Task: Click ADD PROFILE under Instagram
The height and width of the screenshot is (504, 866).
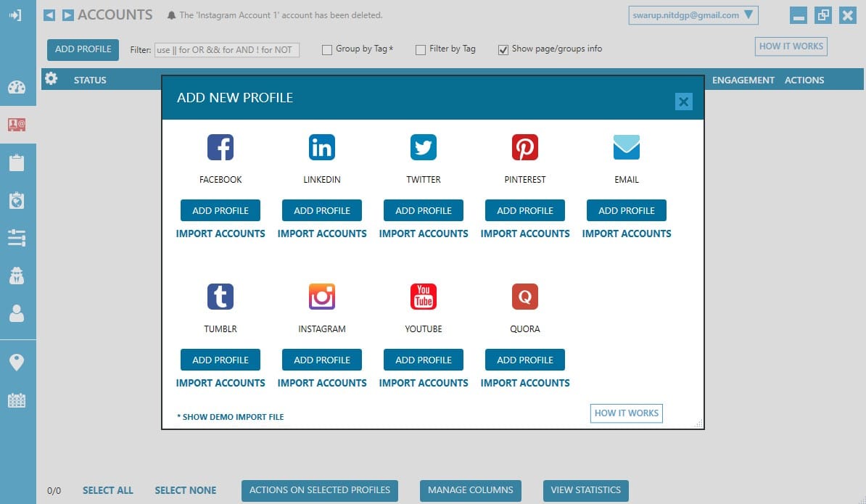Action: pos(322,360)
